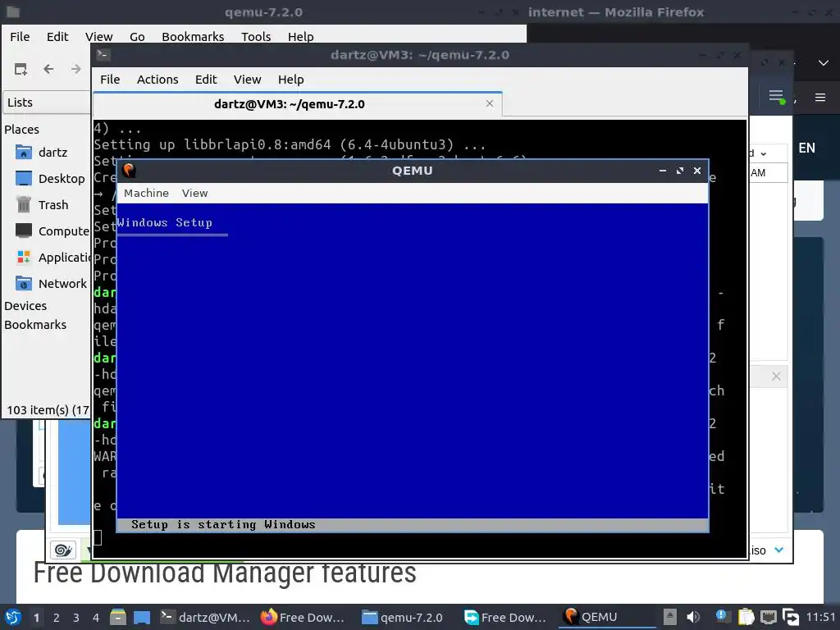This screenshot has height=630, width=840.
Task: Click new tab icon in file manager toolbar
Action: point(21,69)
